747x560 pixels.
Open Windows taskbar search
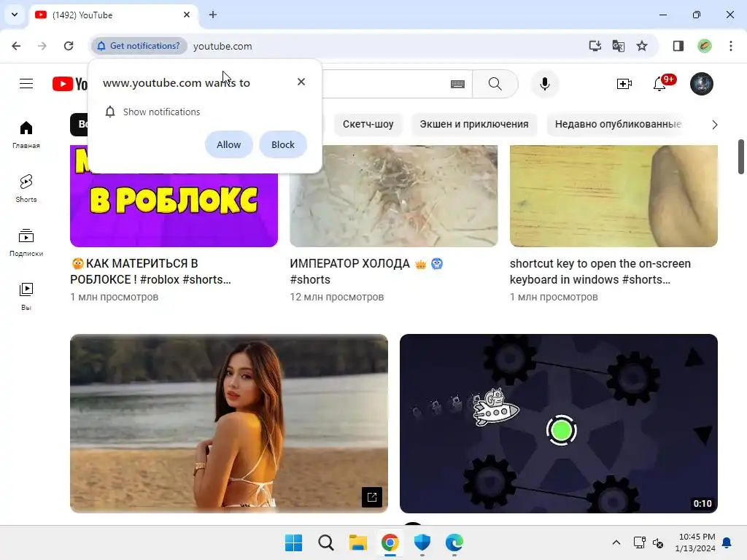(326, 542)
